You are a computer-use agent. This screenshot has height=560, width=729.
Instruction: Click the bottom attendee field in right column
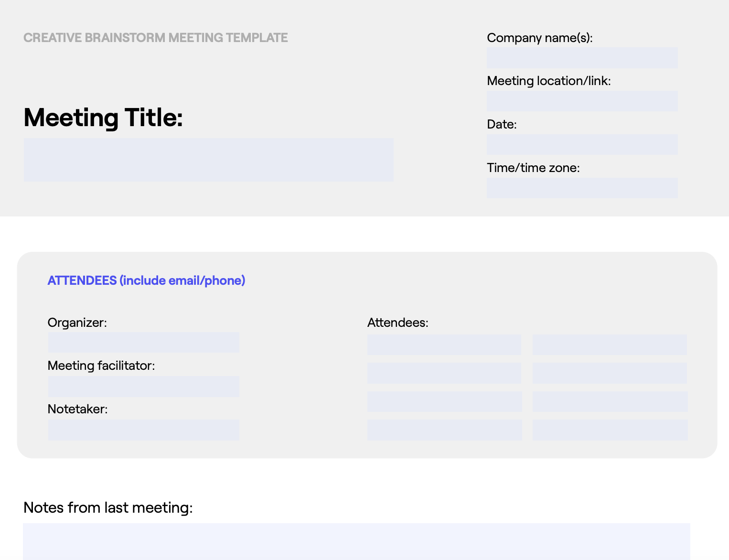click(610, 430)
